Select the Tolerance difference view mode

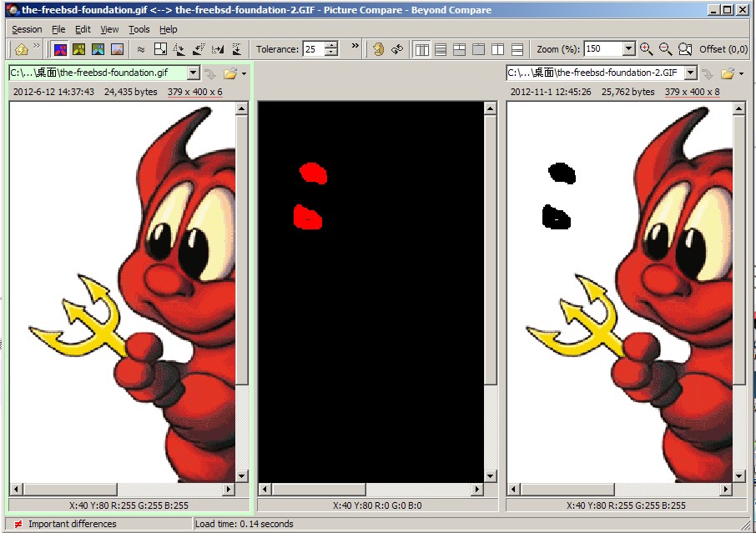(x=60, y=49)
